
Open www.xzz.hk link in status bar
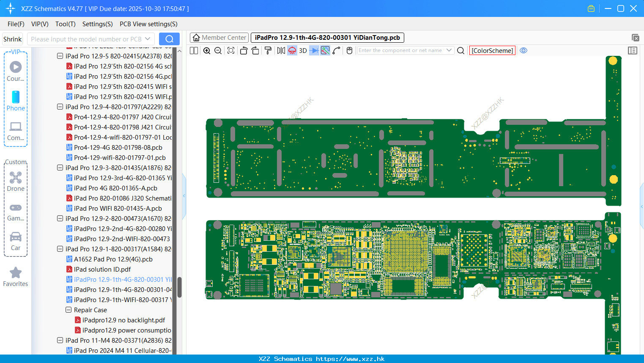coord(350,359)
